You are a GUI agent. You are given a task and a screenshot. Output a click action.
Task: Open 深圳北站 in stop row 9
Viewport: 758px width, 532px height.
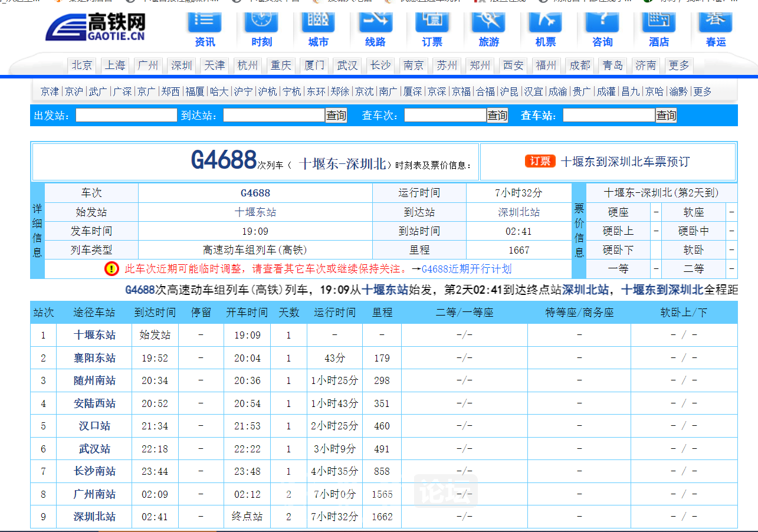(94, 517)
